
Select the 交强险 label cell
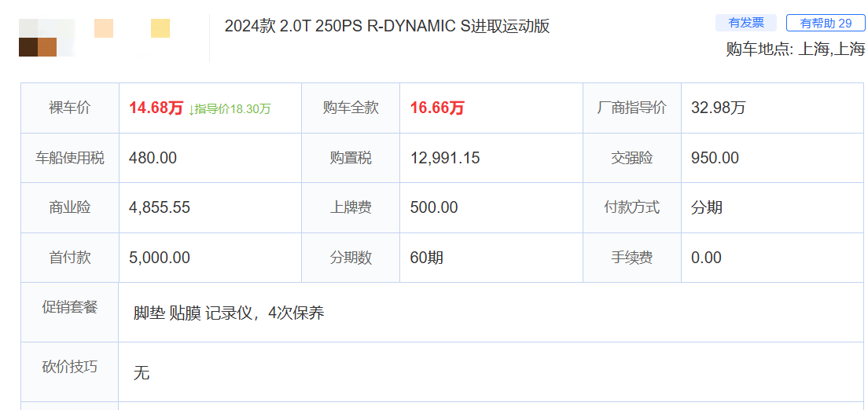pyautogui.click(x=632, y=158)
